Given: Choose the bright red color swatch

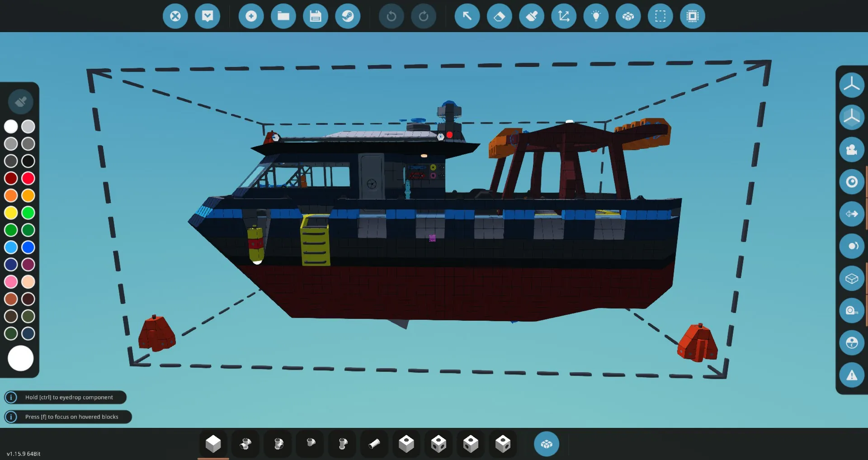Looking at the screenshot, I should pos(28,178).
